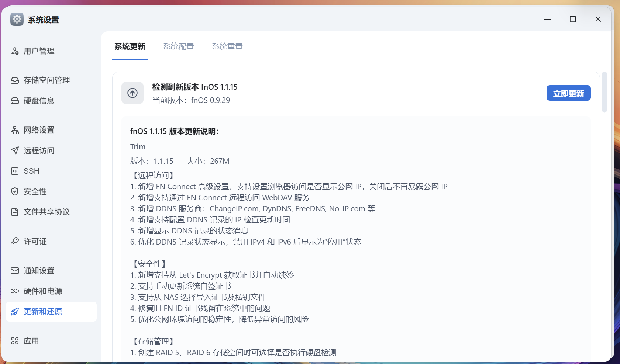Switch to the 系统重置 tab
Image resolution: width=620 pixels, height=364 pixels.
point(227,46)
